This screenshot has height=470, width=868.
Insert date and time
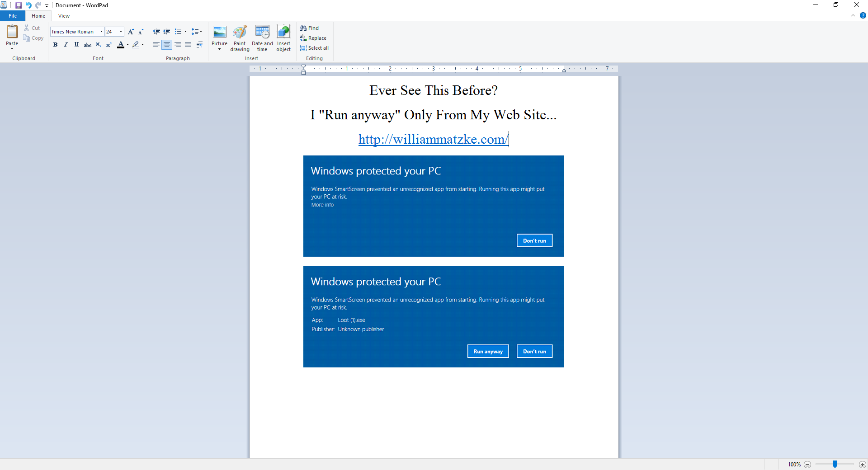click(x=262, y=38)
